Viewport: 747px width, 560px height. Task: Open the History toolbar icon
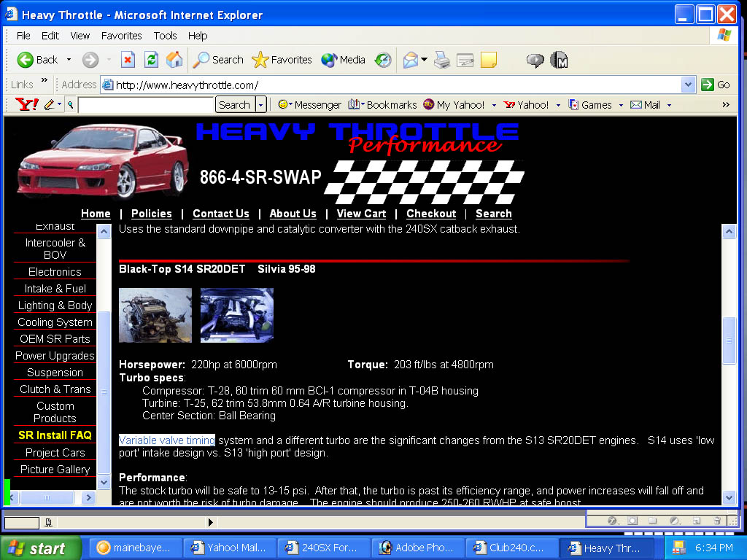382,60
